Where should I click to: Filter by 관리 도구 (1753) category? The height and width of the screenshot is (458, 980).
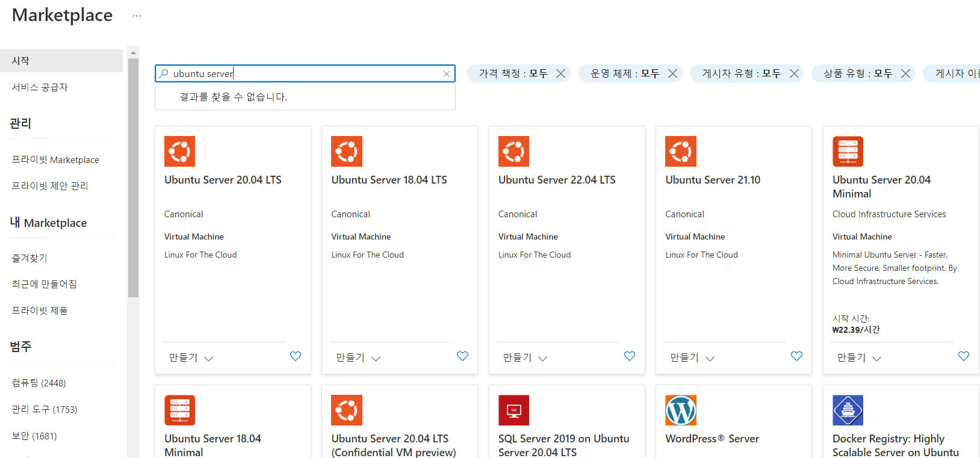point(45,409)
